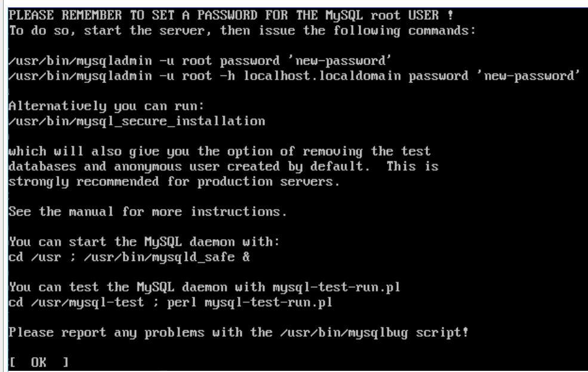588x372 pixels.
Task: Click the mysql_secure_installation path line
Action: pyautogui.click(x=137, y=121)
